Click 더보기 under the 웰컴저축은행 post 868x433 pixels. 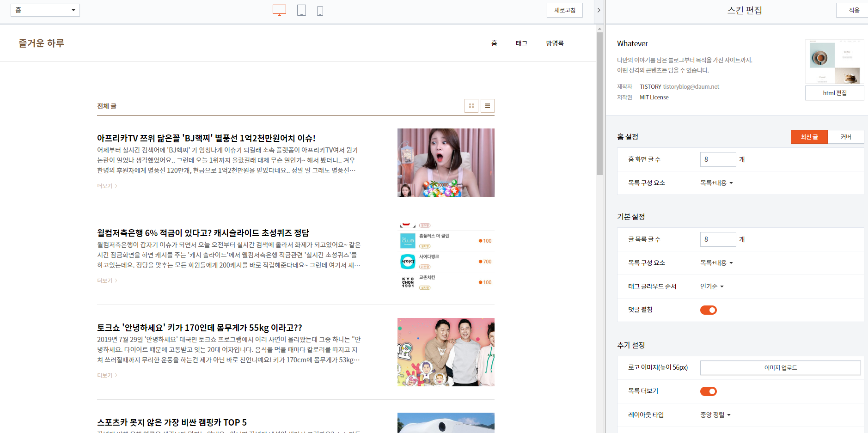(107, 281)
